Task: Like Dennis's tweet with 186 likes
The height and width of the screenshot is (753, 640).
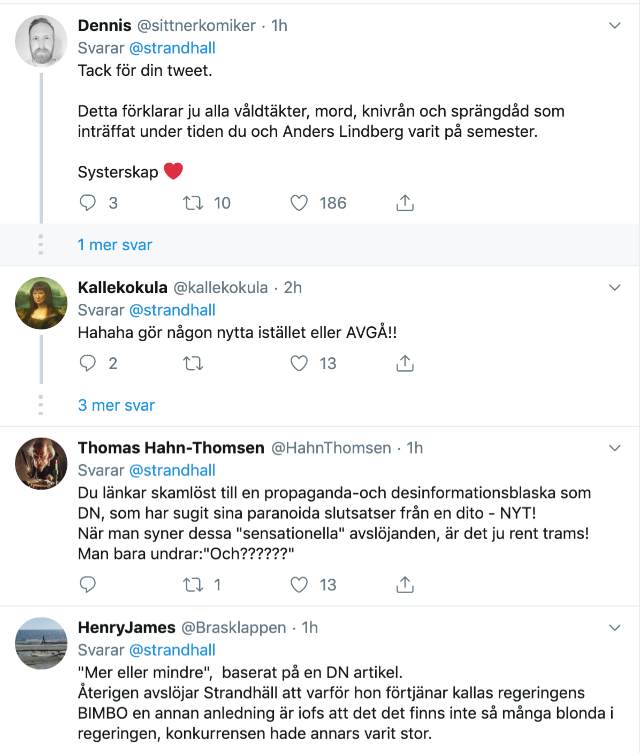Action: (x=299, y=203)
